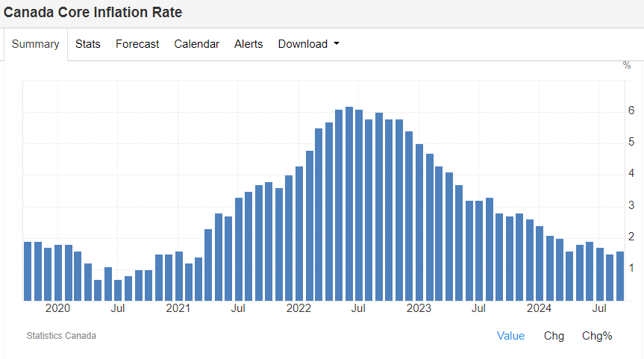Click the first bar on the chart
The height and width of the screenshot is (359, 644).
(28, 271)
